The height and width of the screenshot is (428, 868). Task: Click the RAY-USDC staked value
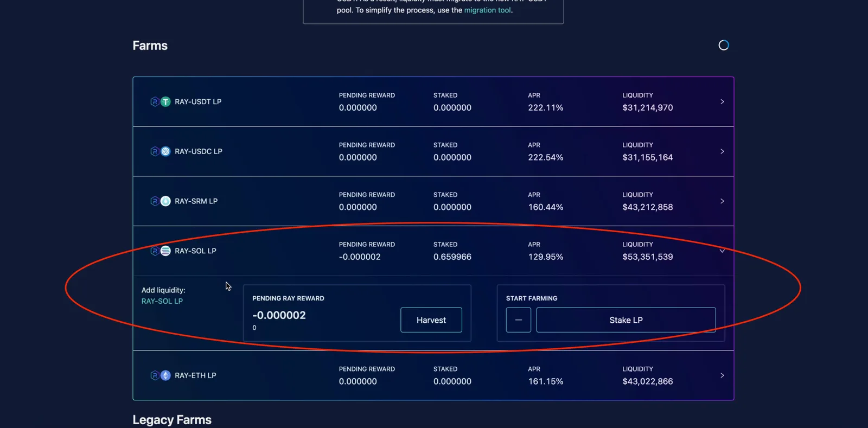pos(452,157)
